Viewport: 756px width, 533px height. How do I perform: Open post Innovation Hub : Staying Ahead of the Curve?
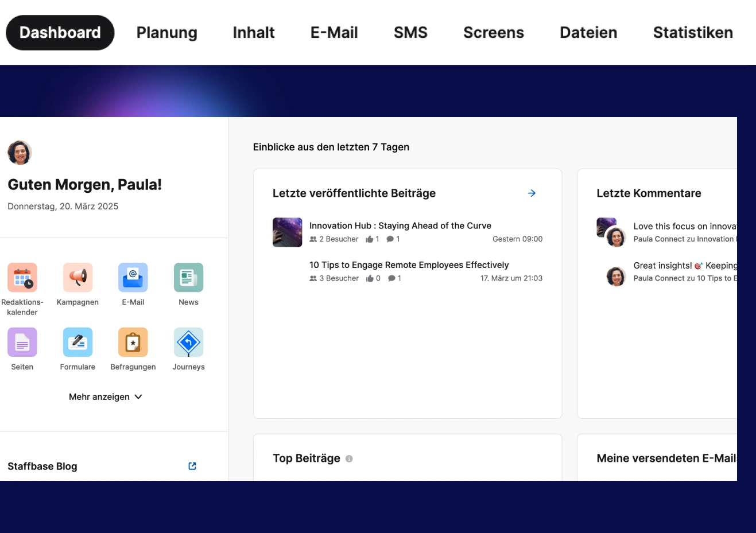pyautogui.click(x=400, y=225)
